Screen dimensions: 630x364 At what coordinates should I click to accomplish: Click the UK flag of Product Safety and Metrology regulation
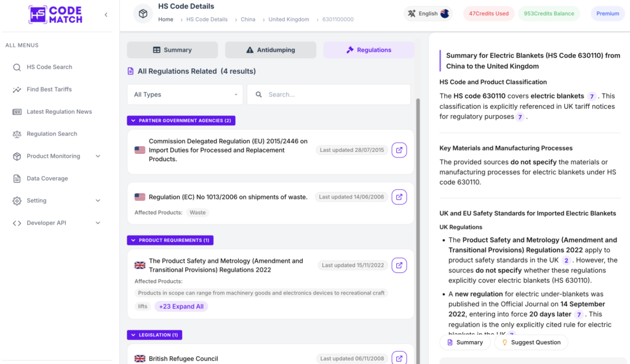140,265
